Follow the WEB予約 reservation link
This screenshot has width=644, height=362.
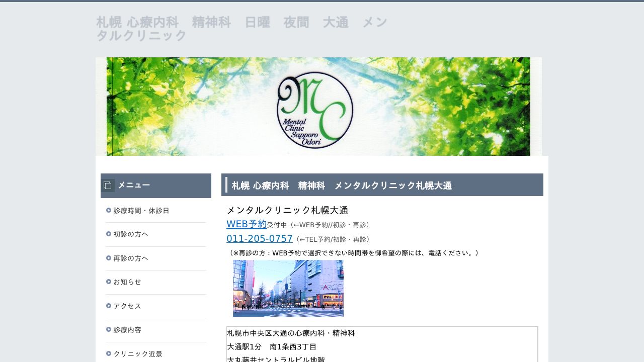click(x=247, y=224)
